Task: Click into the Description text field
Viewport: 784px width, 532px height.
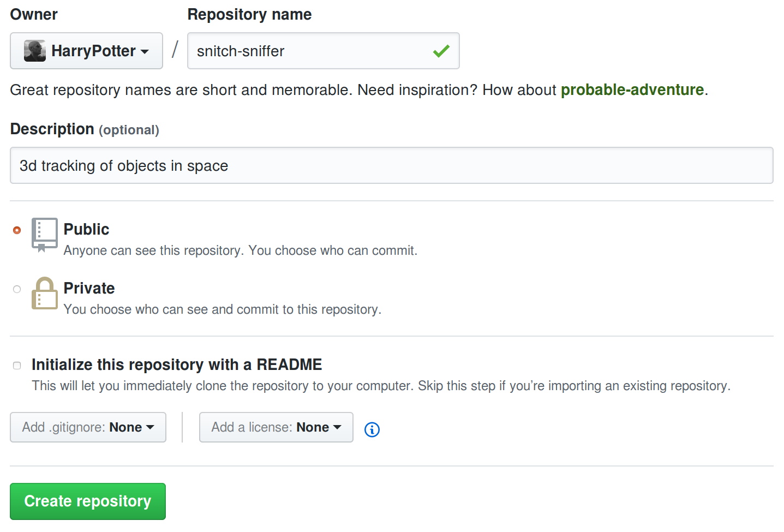Action: coord(392,165)
